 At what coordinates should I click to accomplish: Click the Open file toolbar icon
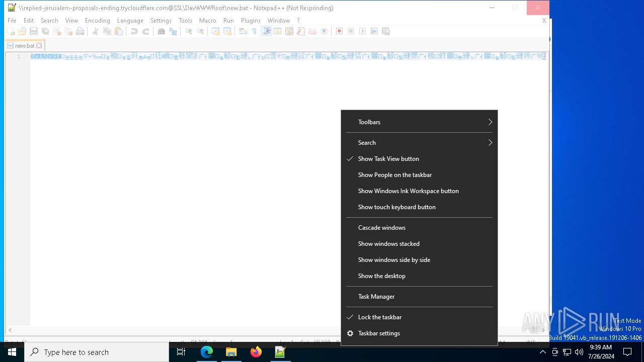[22, 31]
